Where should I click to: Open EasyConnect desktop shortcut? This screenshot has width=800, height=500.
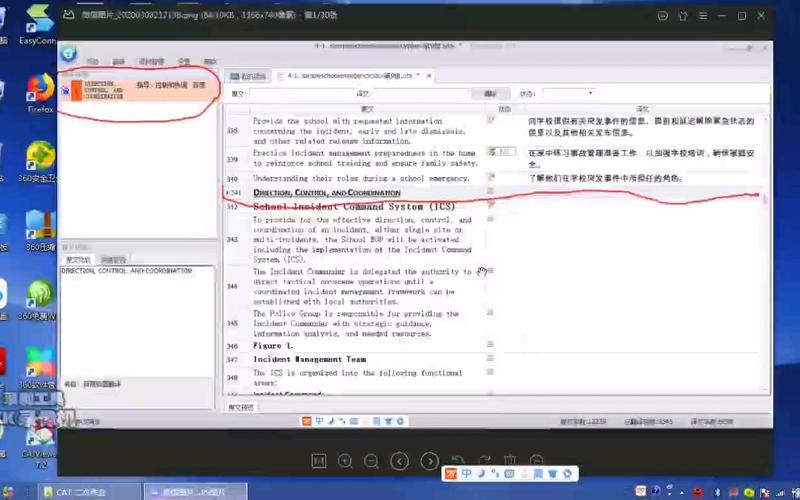[x=38, y=24]
